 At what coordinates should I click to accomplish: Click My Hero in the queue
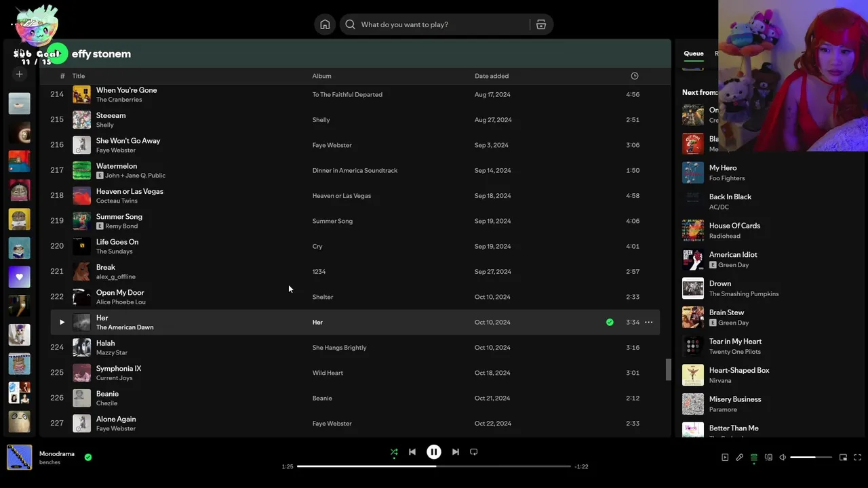(723, 168)
